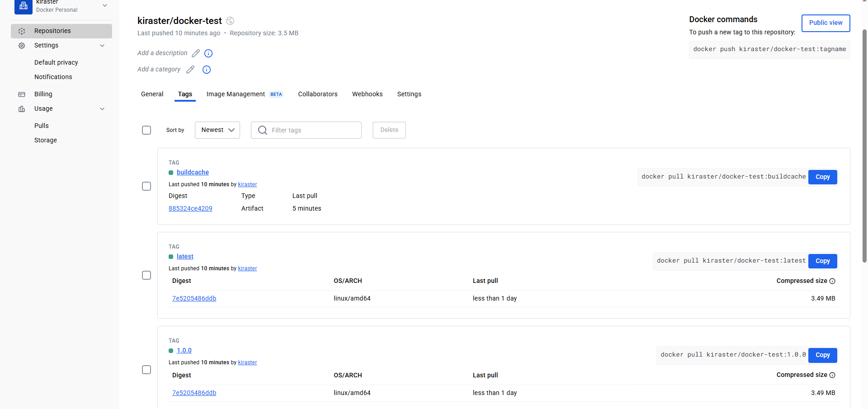The height and width of the screenshot is (409, 868).
Task: Click the public visibility globe icon beside repository name
Action: click(230, 21)
